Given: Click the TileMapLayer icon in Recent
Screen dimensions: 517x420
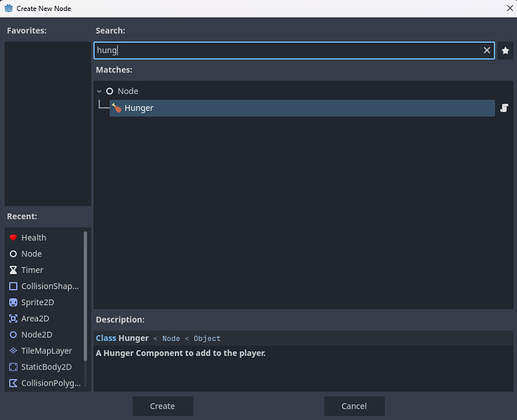Looking at the screenshot, I should [x=13, y=351].
